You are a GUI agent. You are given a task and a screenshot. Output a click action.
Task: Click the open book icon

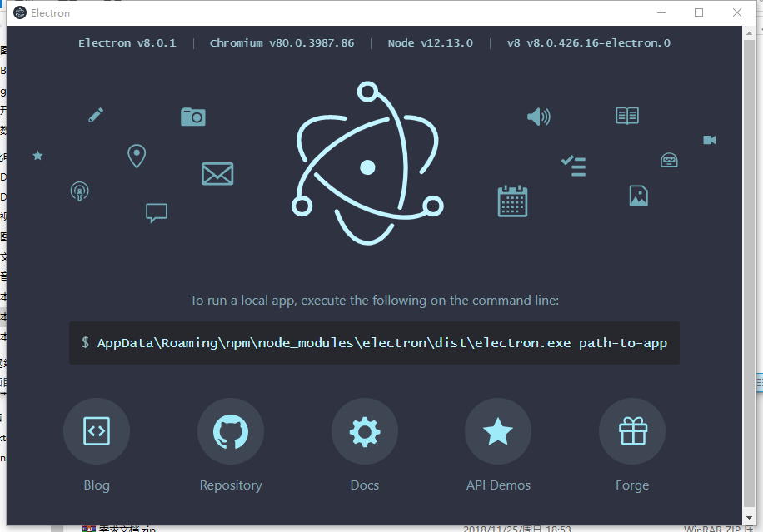click(627, 116)
